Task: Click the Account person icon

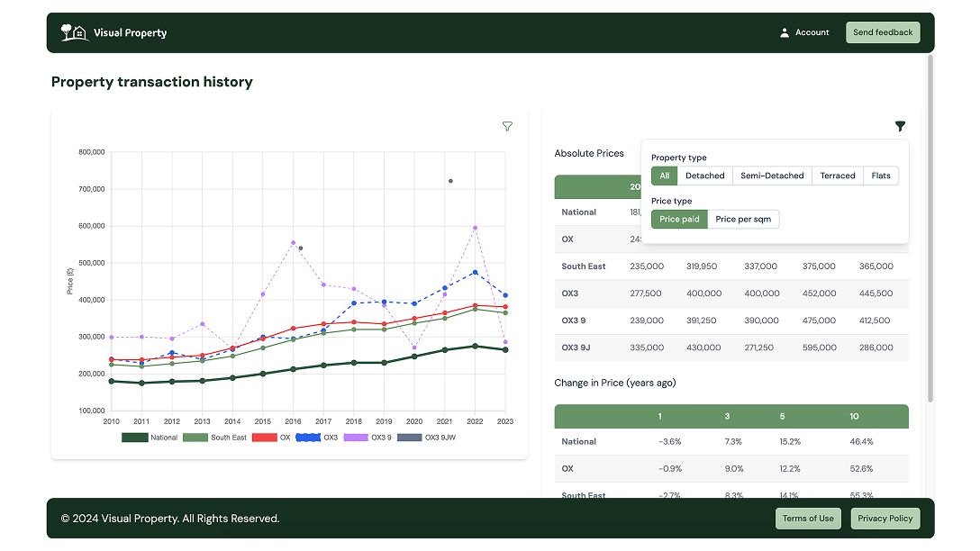Action: coord(785,32)
